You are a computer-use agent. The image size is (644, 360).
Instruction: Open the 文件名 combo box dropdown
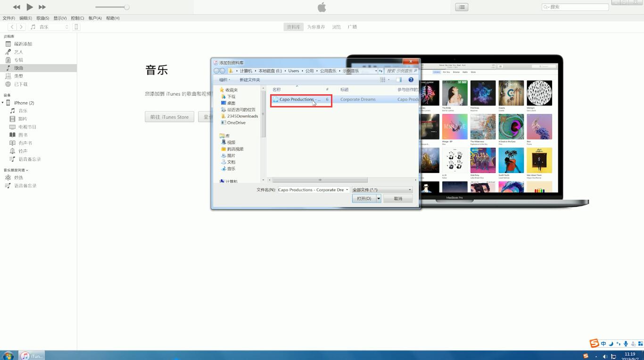point(347,190)
